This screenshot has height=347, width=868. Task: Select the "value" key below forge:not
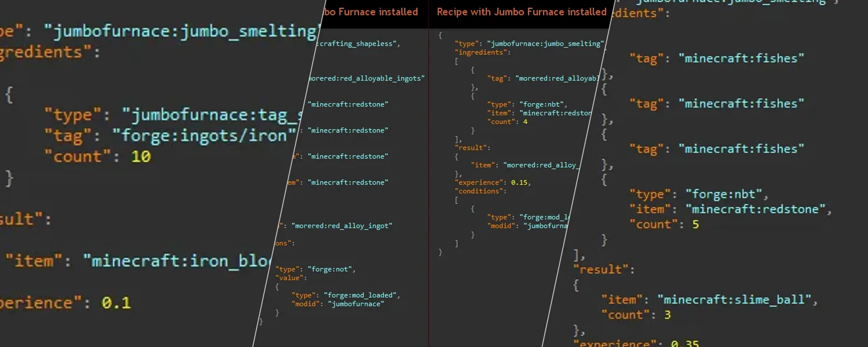coord(289,278)
